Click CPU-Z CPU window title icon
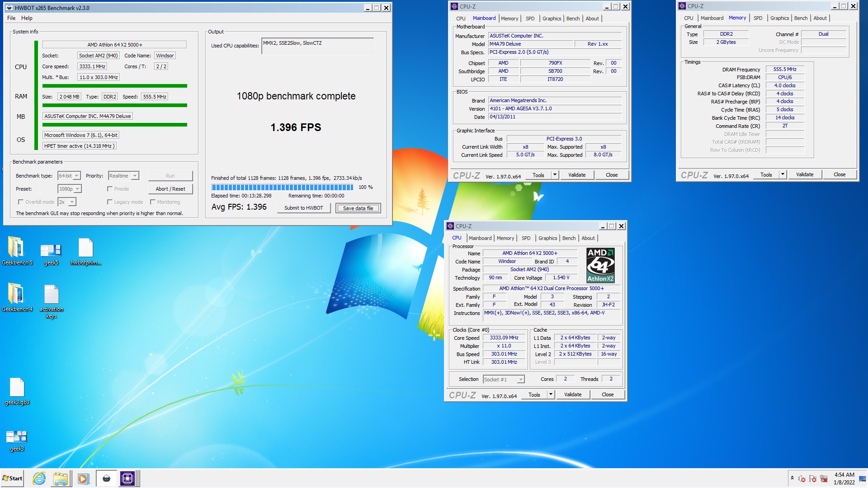Viewport: 868px width, 488px height. [450, 226]
